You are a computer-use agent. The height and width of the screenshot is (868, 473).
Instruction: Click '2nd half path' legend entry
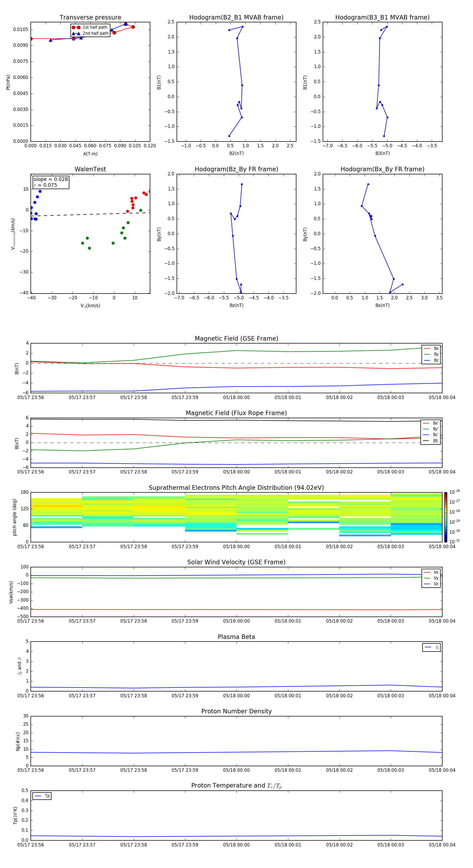(x=90, y=33)
